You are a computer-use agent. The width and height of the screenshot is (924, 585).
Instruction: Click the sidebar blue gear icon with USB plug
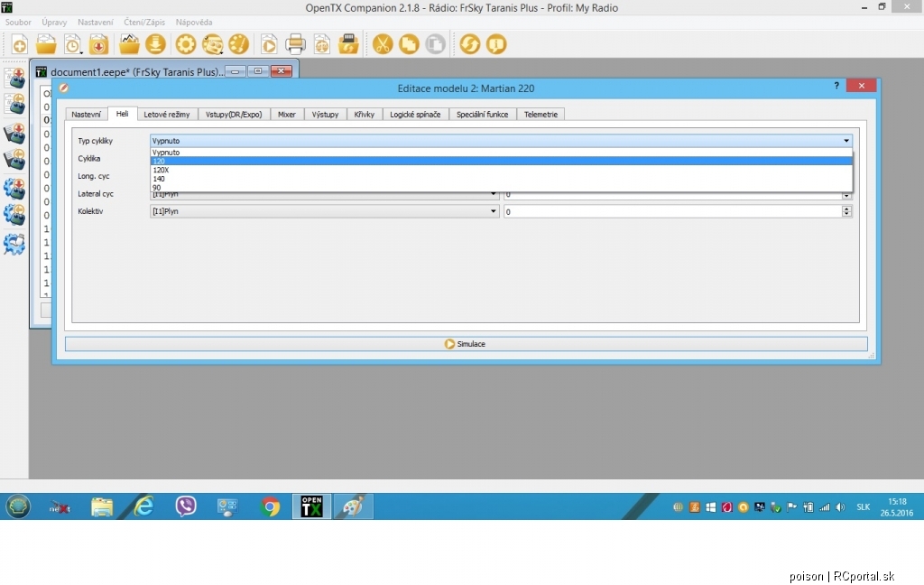pyautogui.click(x=14, y=244)
